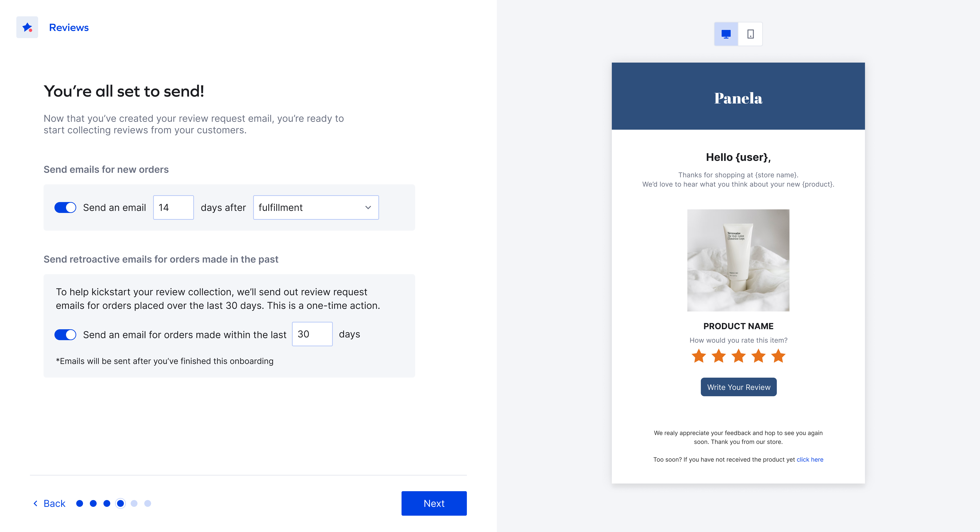Click the second orange rating star
This screenshot has width=980, height=532.
click(719, 356)
